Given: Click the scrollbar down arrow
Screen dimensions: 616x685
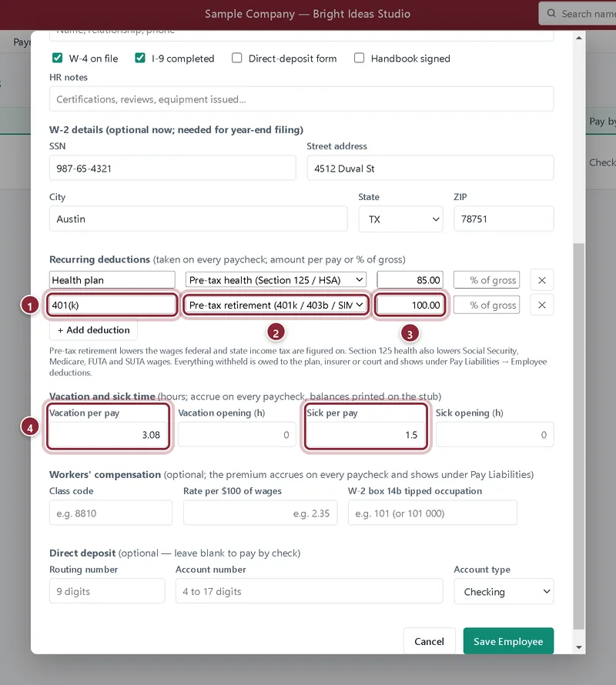Looking at the screenshot, I should [x=579, y=647].
